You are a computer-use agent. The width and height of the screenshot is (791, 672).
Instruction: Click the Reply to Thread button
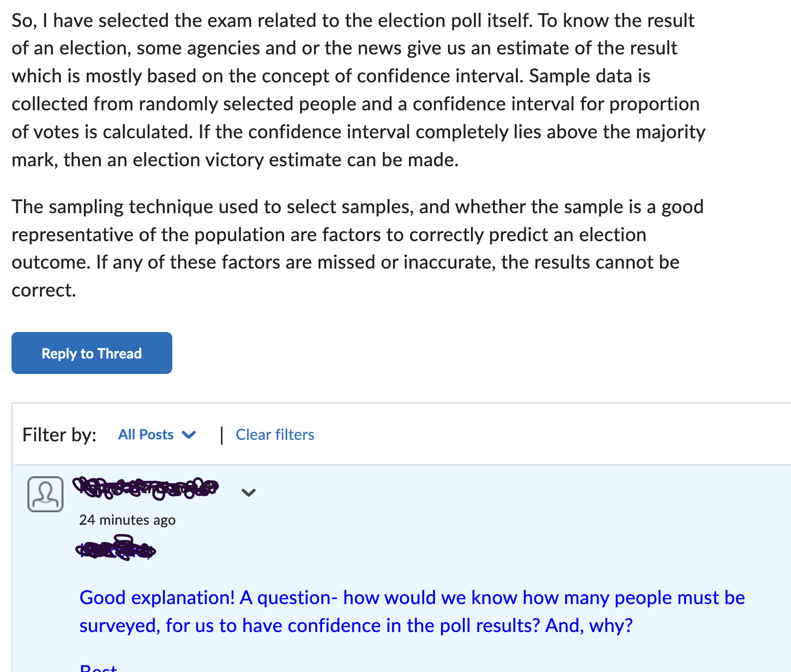tap(92, 353)
